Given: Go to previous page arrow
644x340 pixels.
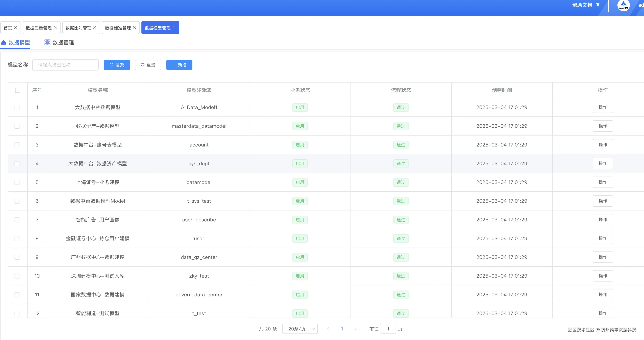Looking at the screenshot, I should [x=328, y=329].
